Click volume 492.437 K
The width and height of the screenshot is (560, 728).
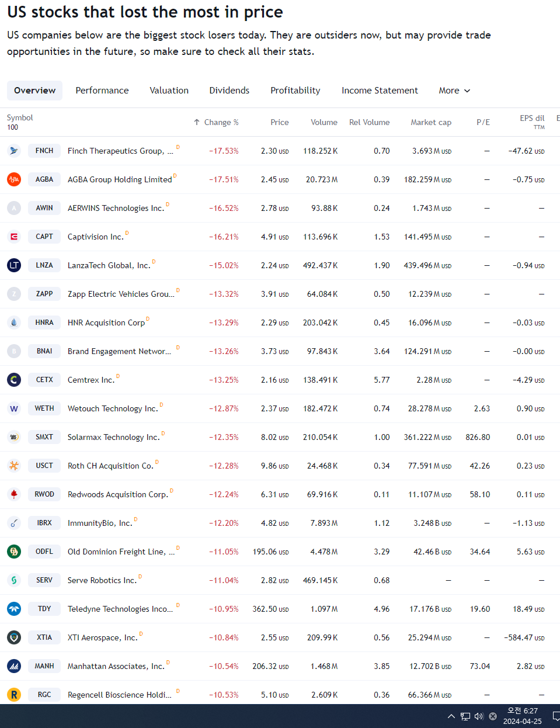(320, 265)
